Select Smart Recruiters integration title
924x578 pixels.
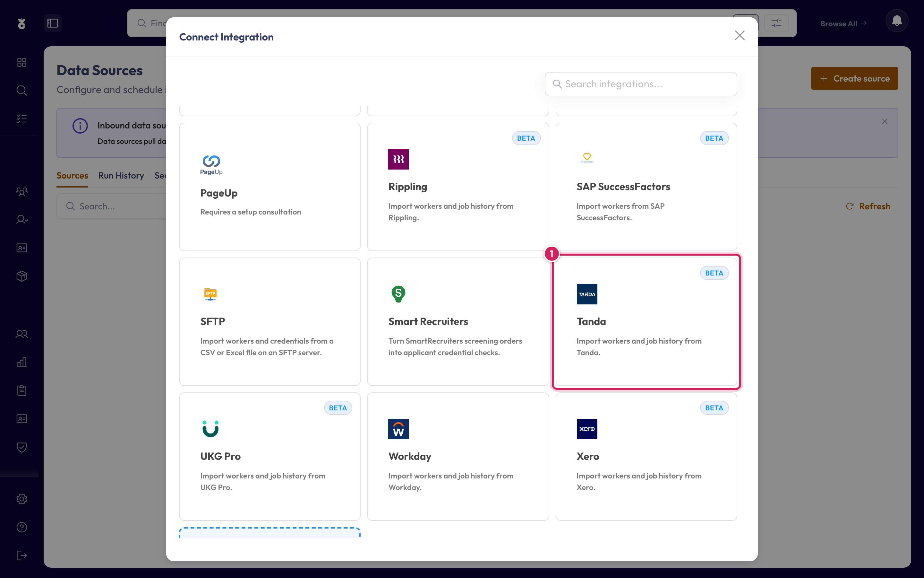[428, 321]
